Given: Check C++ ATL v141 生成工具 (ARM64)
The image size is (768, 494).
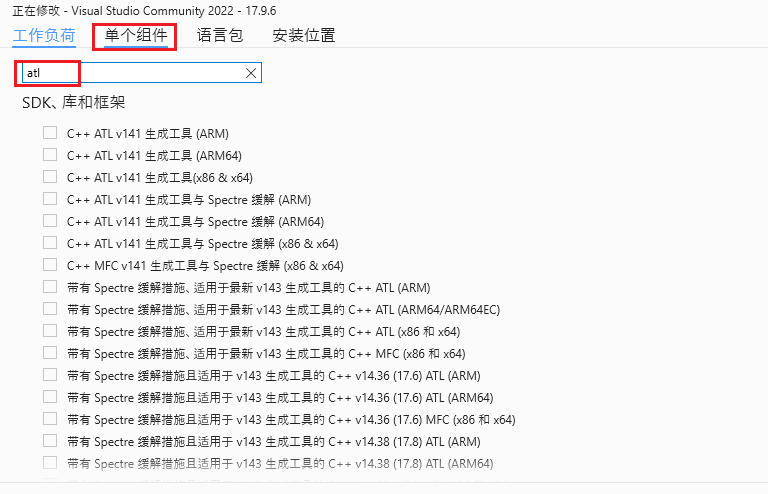Looking at the screenshot, I should 50,155.
